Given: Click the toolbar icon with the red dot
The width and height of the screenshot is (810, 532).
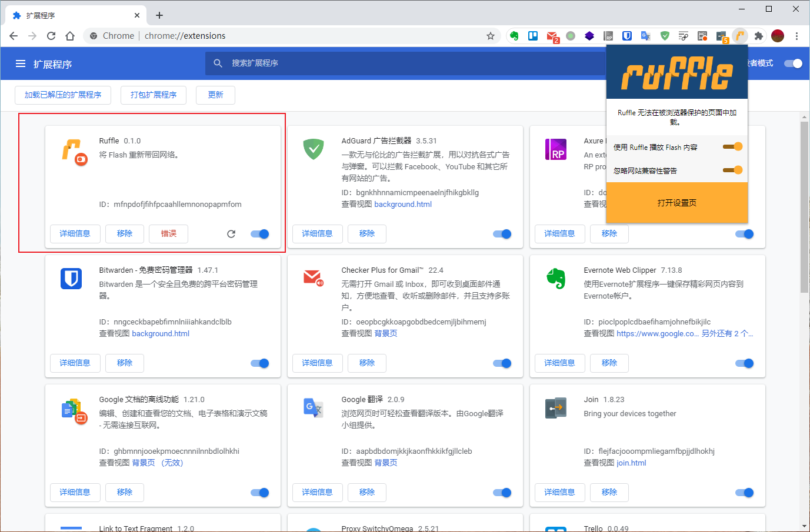Looking at the screenshot, I should [x=702, y=36].
